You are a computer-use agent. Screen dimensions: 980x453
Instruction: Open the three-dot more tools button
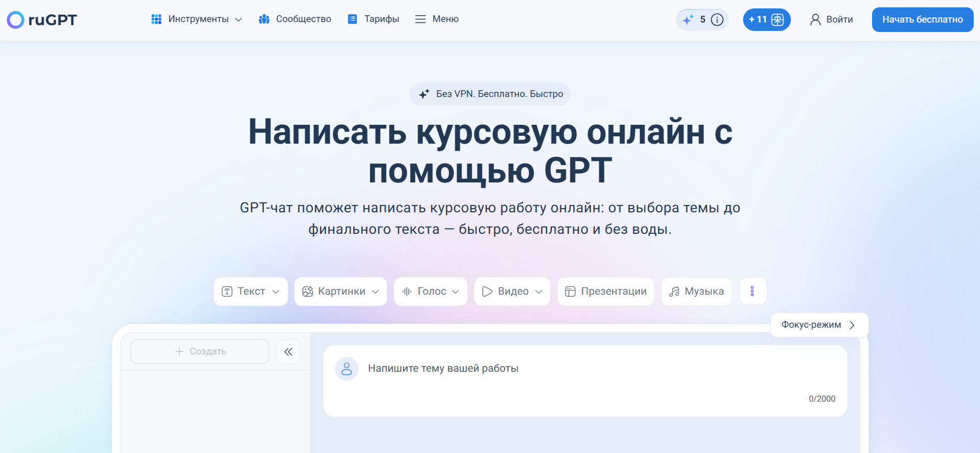[x=753, y=291]
